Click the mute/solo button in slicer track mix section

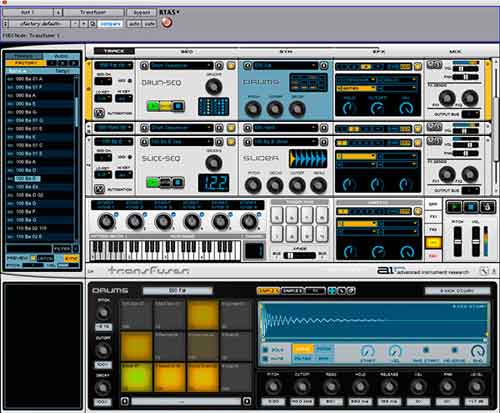point(435,141)
